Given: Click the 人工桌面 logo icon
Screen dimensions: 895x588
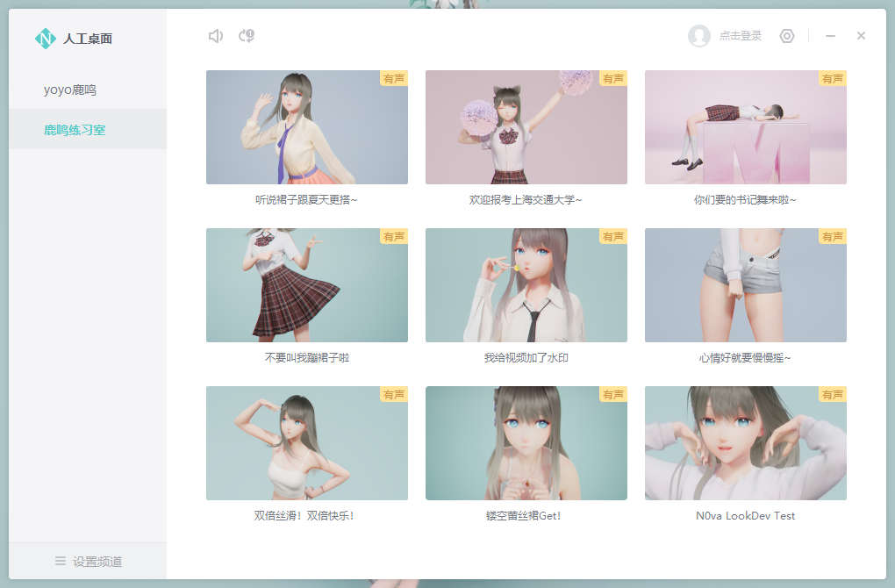Looking at the screenshot, I should [x=45, y=39].
